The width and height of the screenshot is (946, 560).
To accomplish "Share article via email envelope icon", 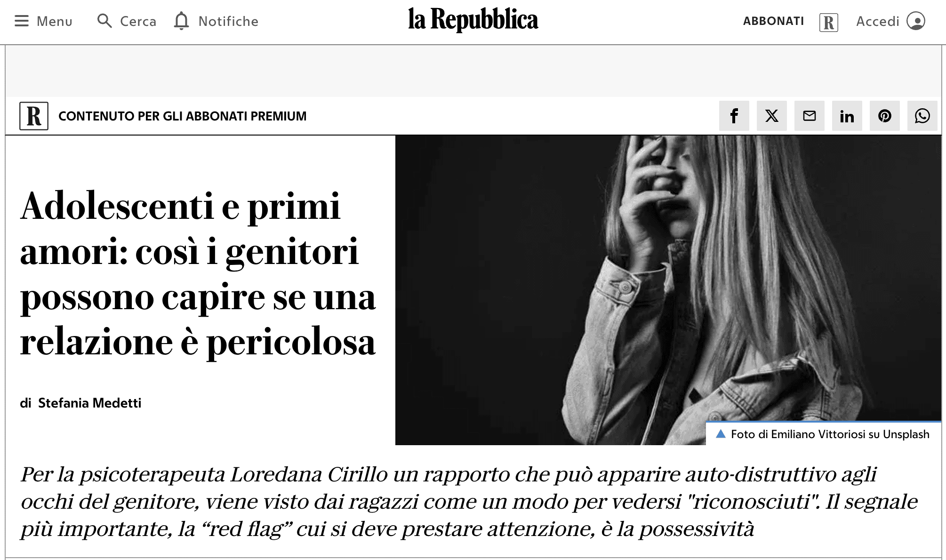I will click(809, 116).
